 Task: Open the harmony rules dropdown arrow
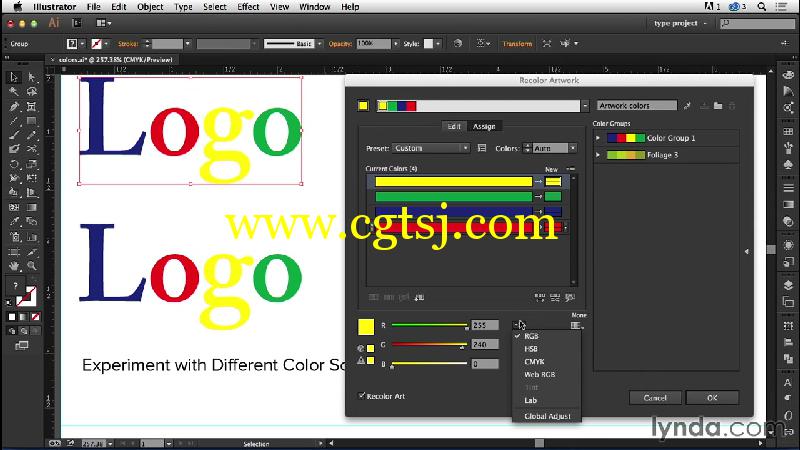coord(585,106)
